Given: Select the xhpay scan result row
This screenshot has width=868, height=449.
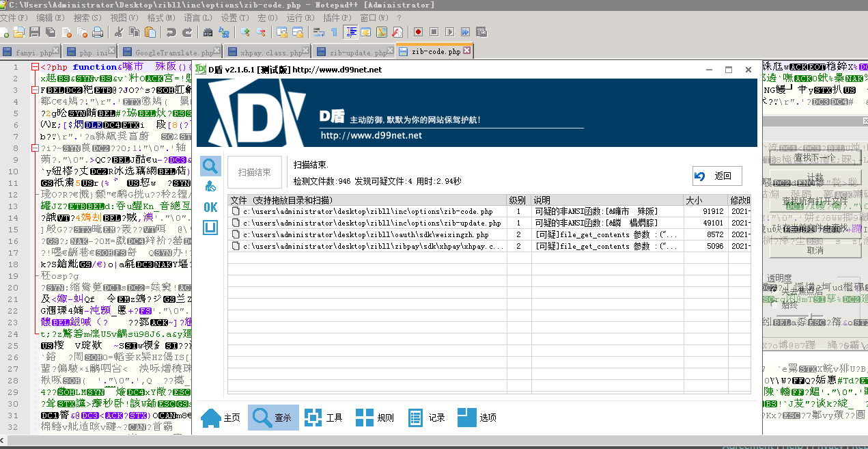Looking at the screenshot, I should [x=489, y=246].
